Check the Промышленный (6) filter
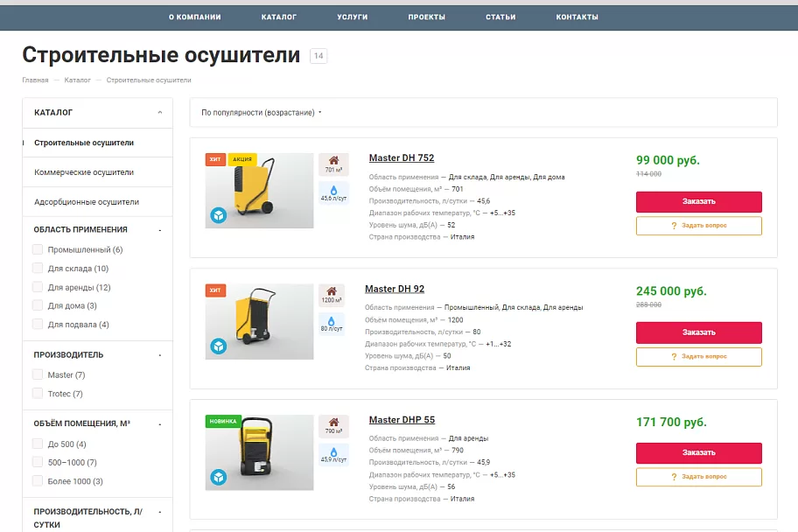 pyautogui.click(x=37, y=249)
